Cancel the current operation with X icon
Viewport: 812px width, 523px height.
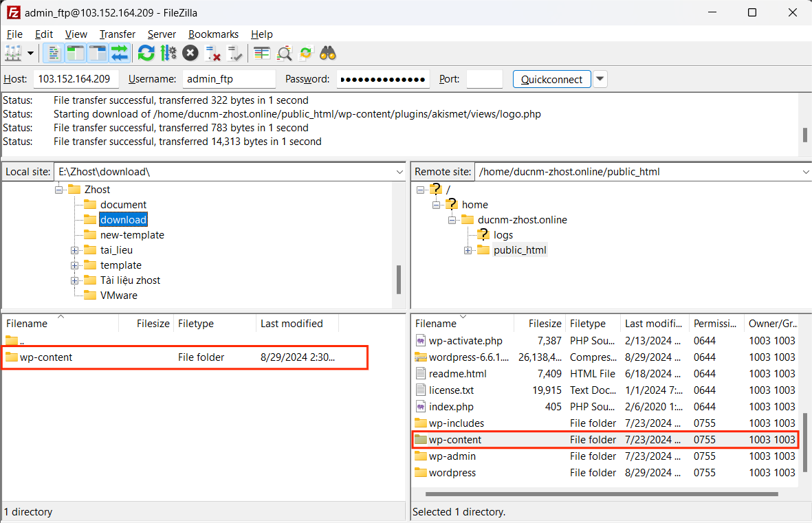(190, 53)
